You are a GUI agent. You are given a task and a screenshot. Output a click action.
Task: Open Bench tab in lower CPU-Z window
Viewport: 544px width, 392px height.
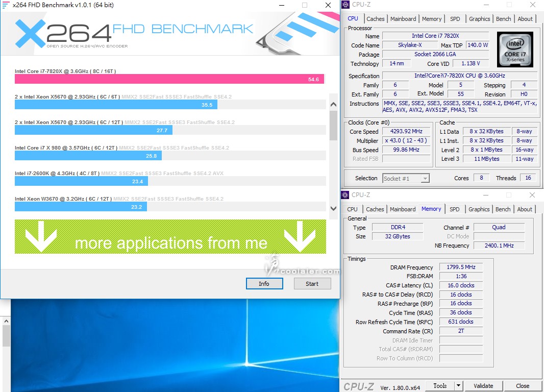[x=503, y=209]
